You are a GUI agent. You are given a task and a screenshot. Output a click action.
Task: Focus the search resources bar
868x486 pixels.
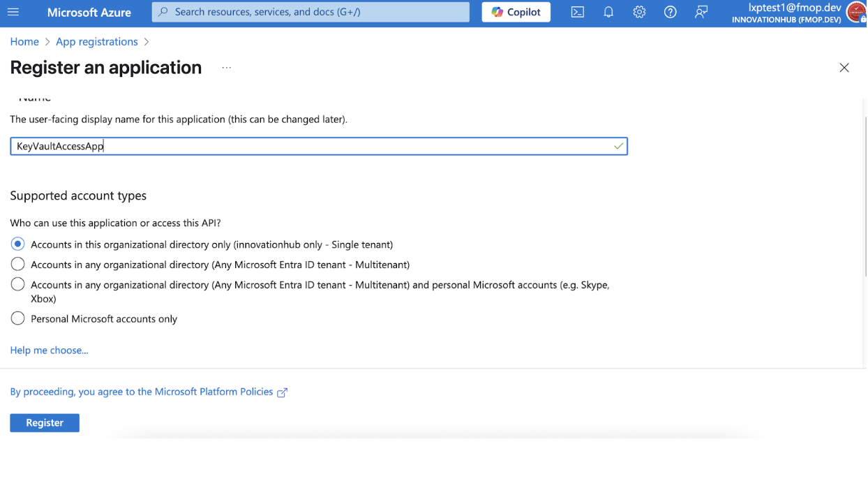click(310, 12)
